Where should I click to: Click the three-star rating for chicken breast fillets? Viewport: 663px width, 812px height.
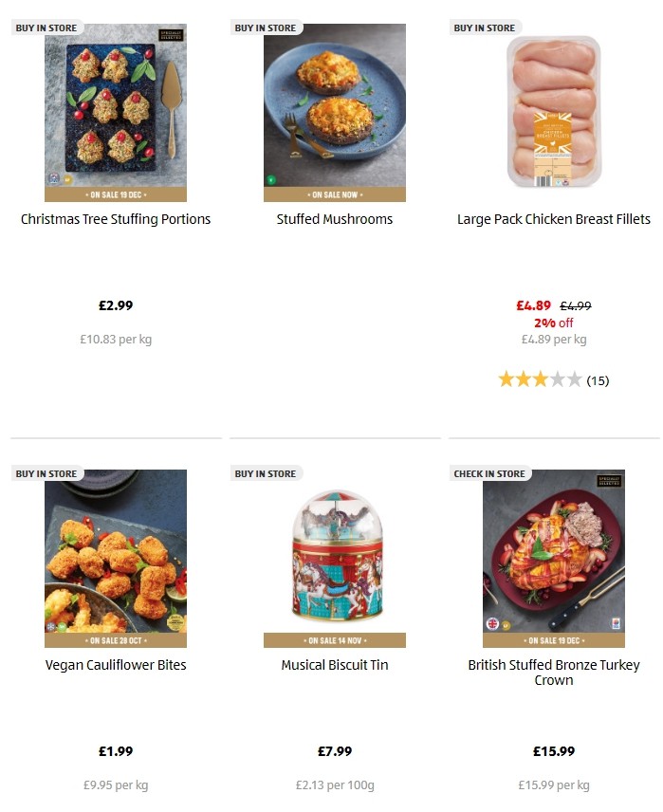coord(543,378)
